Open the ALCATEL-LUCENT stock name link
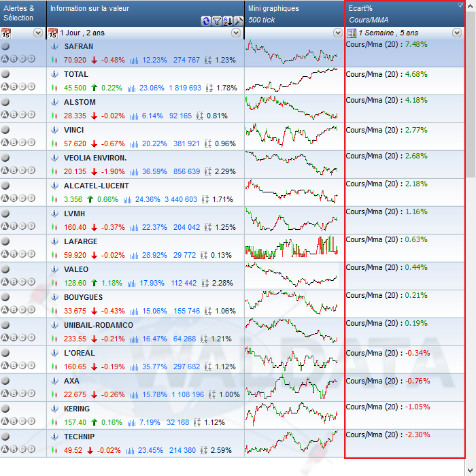476x476 pixels. (x=97, y=186)
